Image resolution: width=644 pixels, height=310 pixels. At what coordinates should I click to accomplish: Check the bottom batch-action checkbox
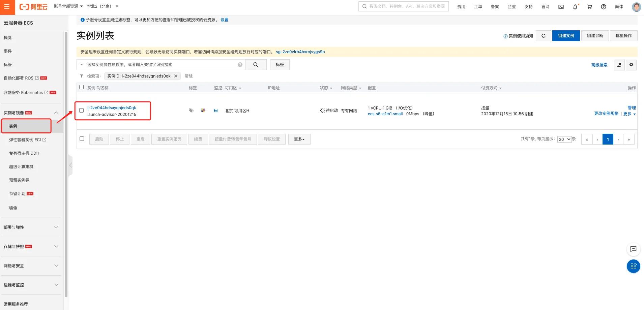(x=82, y=139)
